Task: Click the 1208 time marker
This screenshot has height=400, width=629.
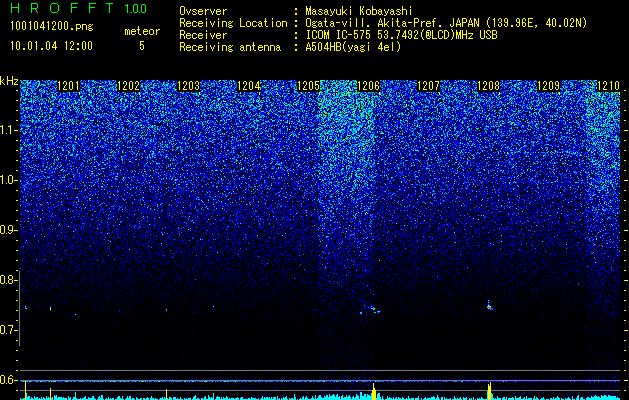Action: point(489,86)
